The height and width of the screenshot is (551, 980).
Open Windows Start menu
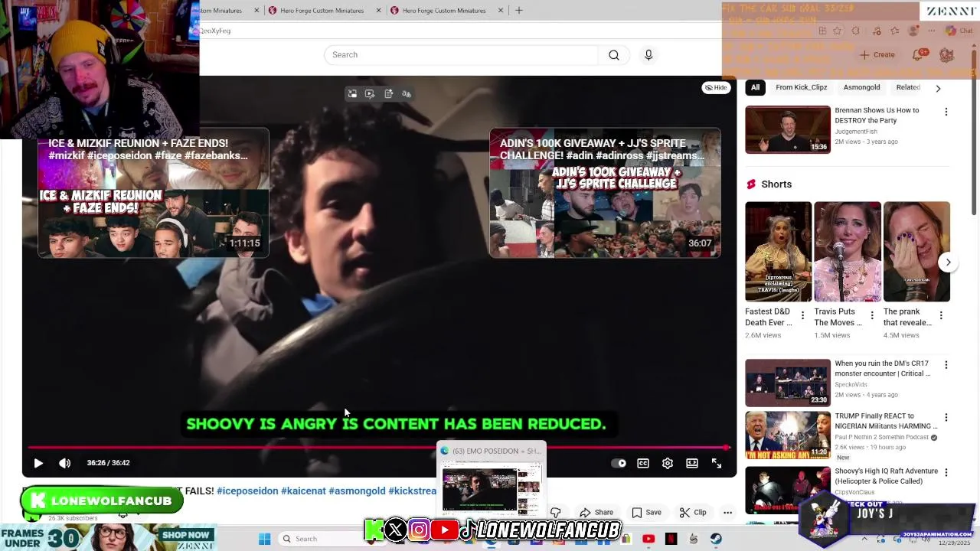264,539
